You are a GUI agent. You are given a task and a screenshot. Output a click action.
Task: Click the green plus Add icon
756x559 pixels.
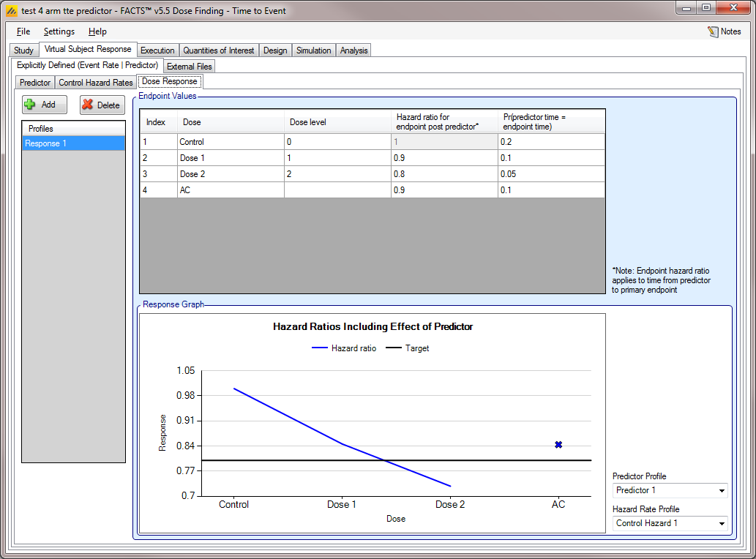click(x=31, y=105)
